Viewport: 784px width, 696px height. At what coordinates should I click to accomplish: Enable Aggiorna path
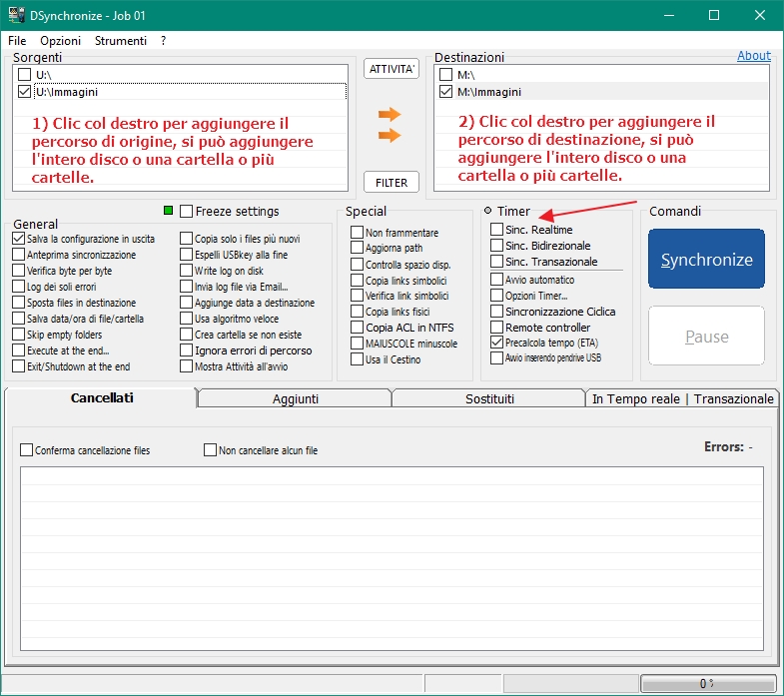click(x=357, y=248)
